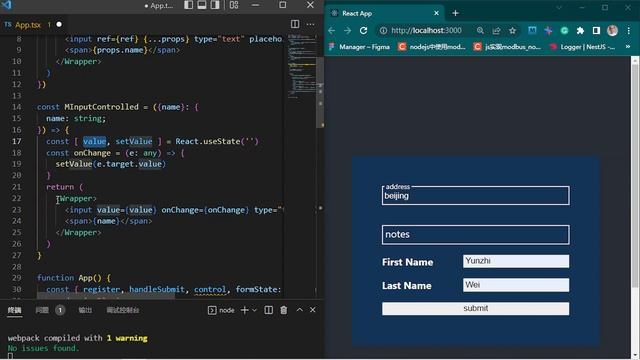Click line 17 useState code

click(152, 141)
